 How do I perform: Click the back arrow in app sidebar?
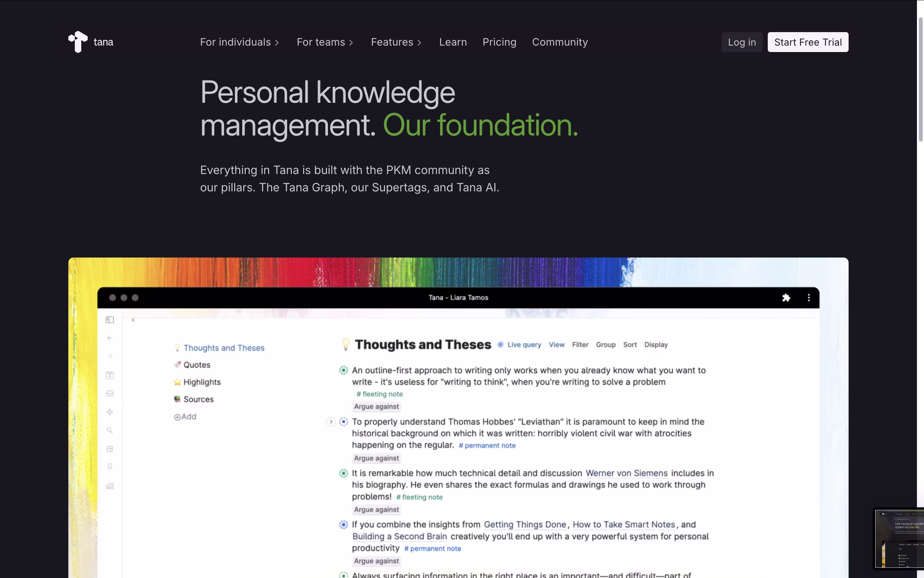click(x=110, y=338)
